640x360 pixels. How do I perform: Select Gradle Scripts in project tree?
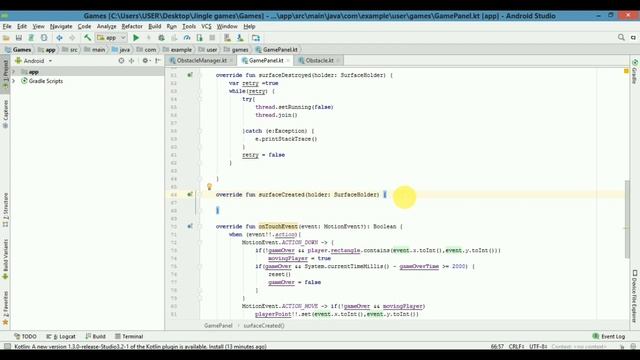click(x=46, y=81)
